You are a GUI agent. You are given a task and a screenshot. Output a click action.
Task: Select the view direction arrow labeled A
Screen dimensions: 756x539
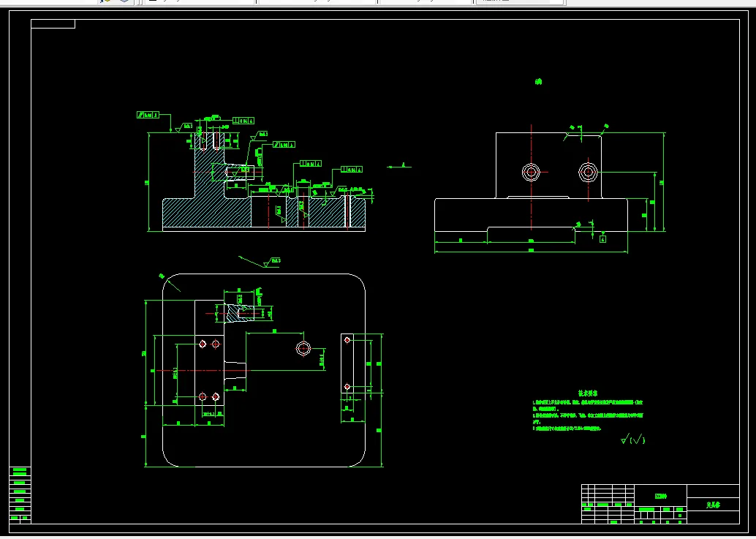(x=399, y=166)
